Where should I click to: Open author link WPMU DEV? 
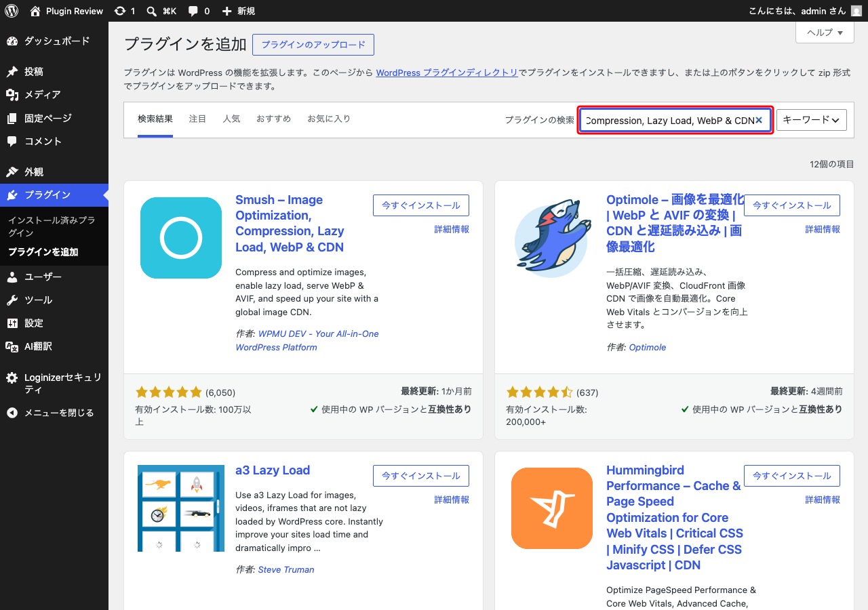tap(307, 340)
